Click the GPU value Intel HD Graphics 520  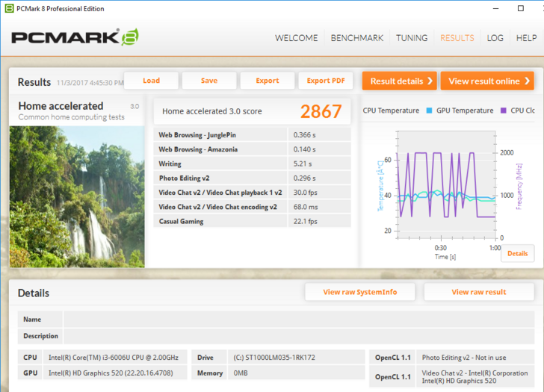click(111, 373)
